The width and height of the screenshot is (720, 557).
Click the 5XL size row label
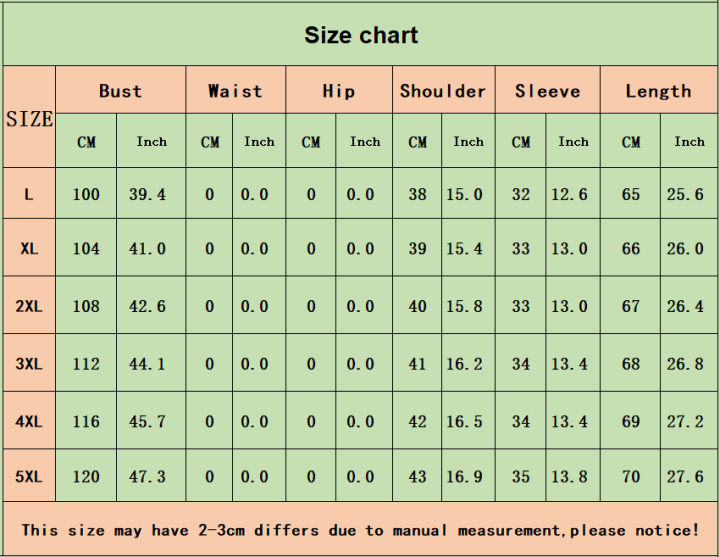(29, 476)
